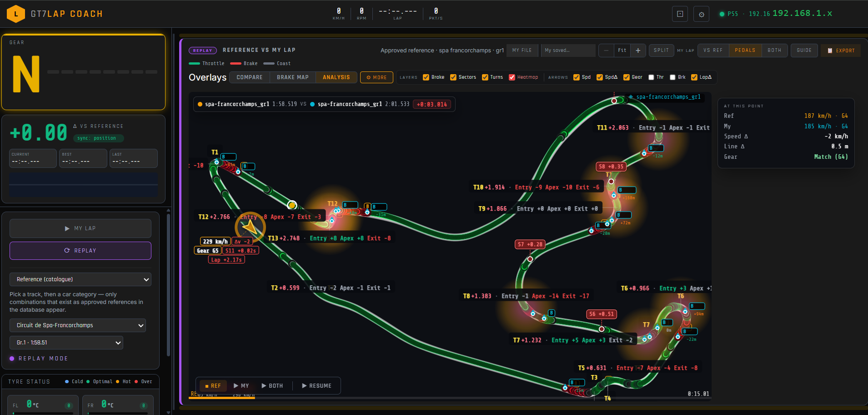Open the Reference (catalogue) dropdown
Screen dimensions: 868x415
[x=80, y=279]
